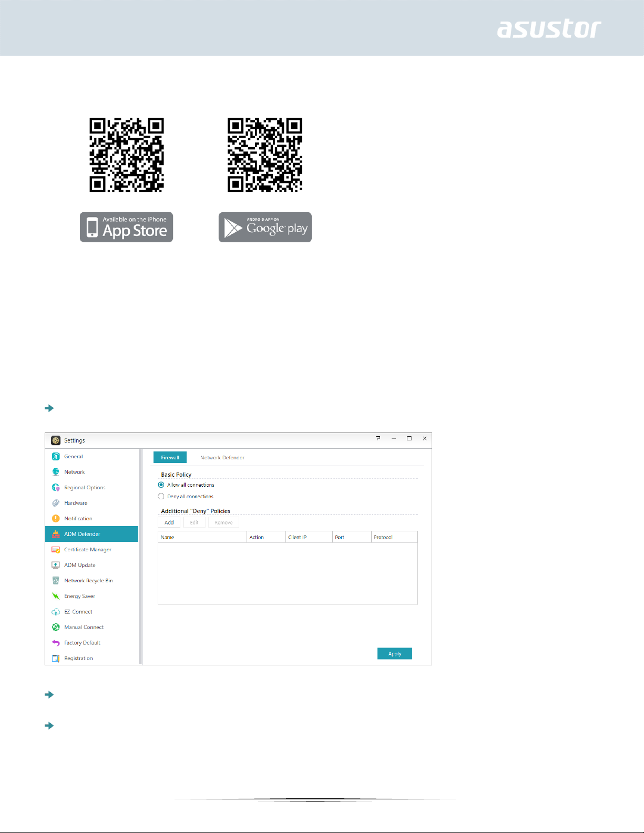The width and height of the screenshot is (644, 833).
Task: Open General settings page
Action: (92, 456)
